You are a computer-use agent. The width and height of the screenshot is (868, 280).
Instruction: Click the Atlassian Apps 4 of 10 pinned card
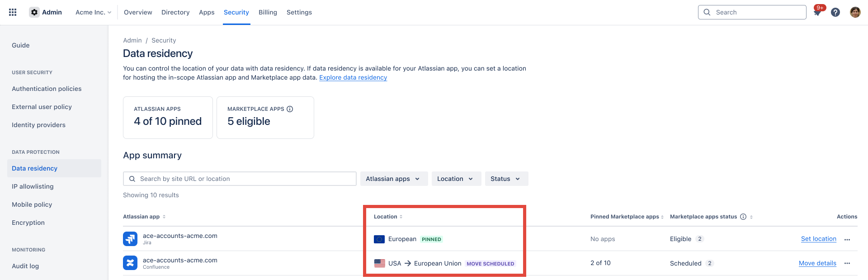pyautogui.click(x=168, y=118)
